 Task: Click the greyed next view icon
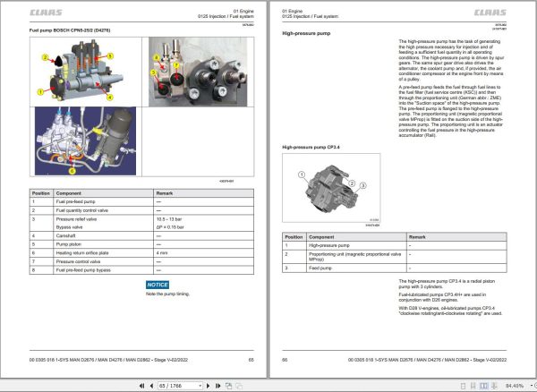click(239, 386)
